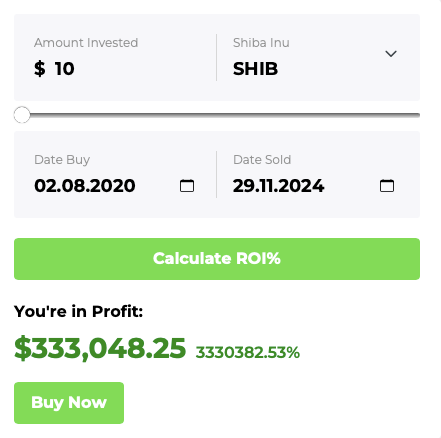Viewport: 441px width, 438px height.
Task: Click the middle of the amount slider track
Action: tap(217, 115)
